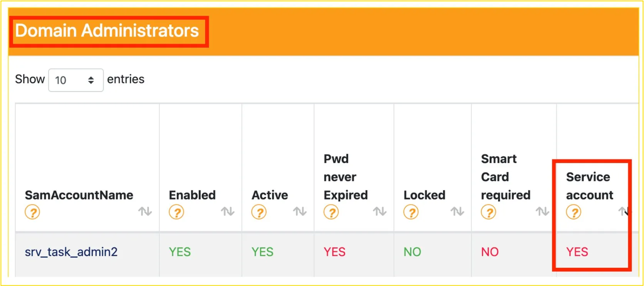Image resolution: width=644 pixels, height=286 pixels.
Task: Open the srv_task_admin2 account link
Action: coord(71,252)
